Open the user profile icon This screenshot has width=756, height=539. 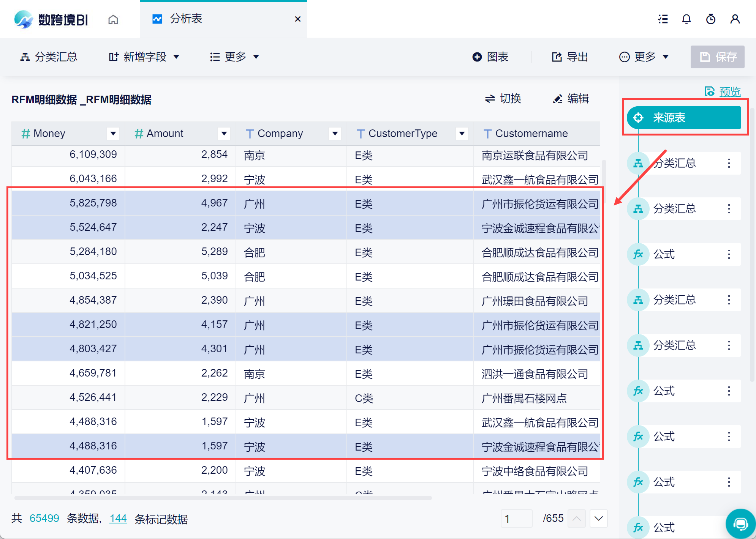coord(735,19)
